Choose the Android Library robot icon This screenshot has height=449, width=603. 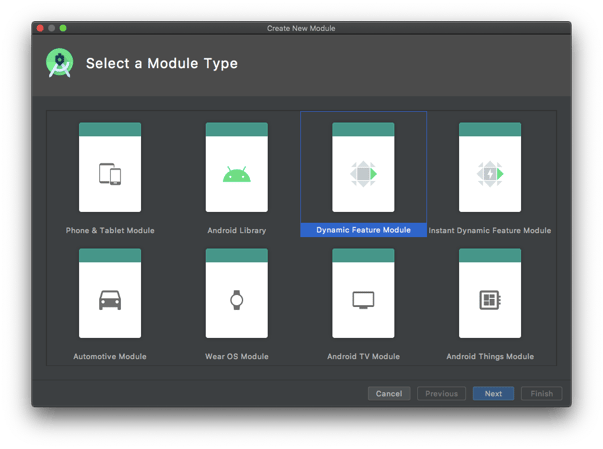pos(236,175)
